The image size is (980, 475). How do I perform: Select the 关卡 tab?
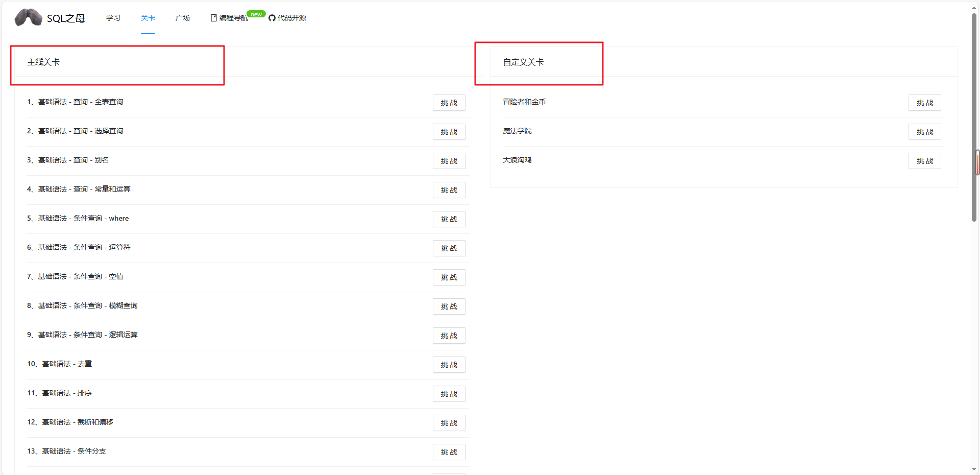(x=148, y=17)
